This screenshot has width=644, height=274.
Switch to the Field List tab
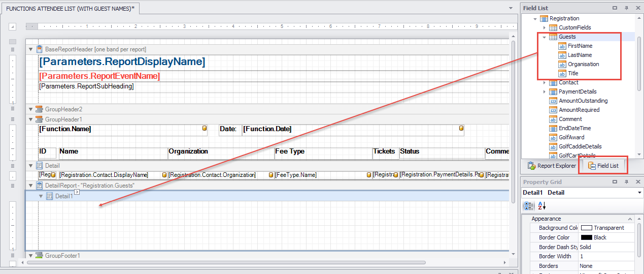point(603,166)
